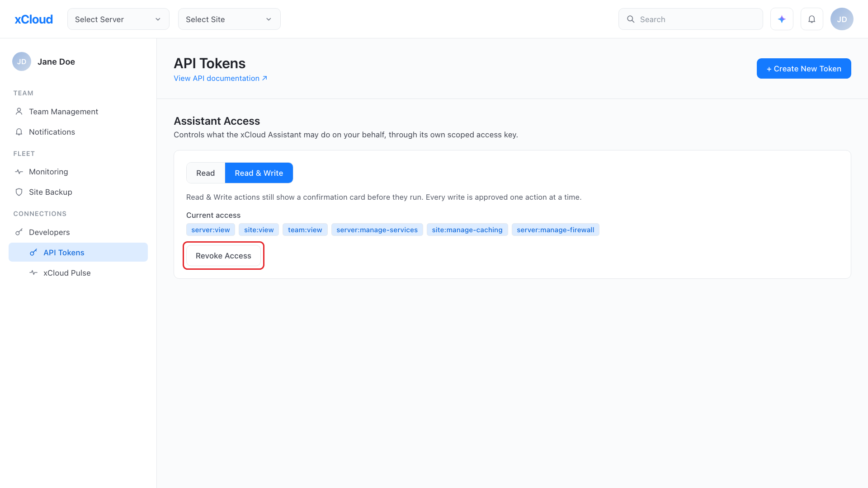Open Site Backup section
This screenshot has width=868, height=488.
78,192
